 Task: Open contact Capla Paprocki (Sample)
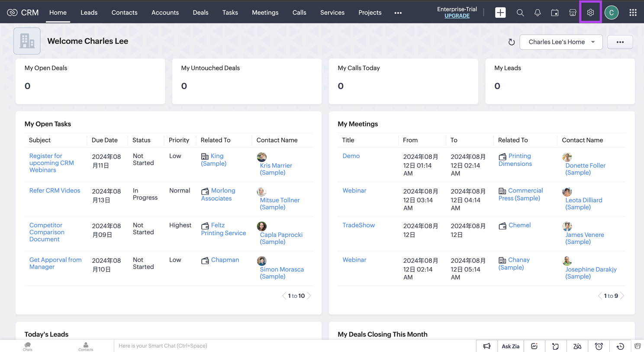point(281,238)
